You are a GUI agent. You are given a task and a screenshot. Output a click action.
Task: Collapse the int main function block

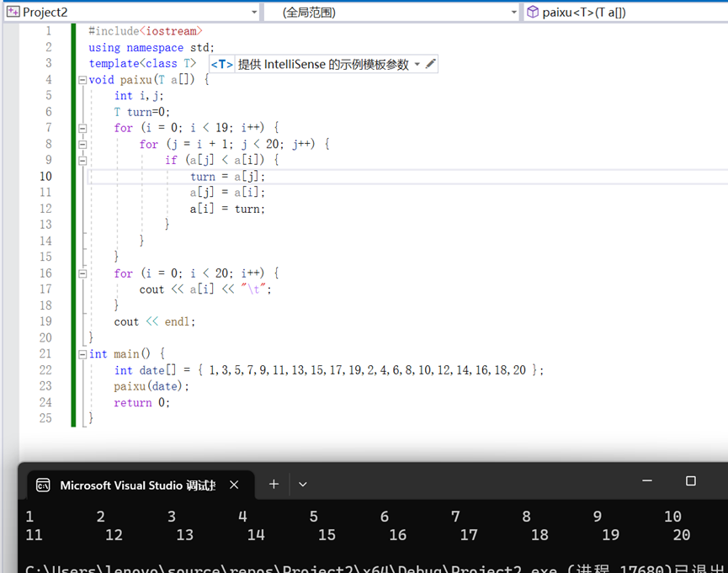[x=82, y=354]
